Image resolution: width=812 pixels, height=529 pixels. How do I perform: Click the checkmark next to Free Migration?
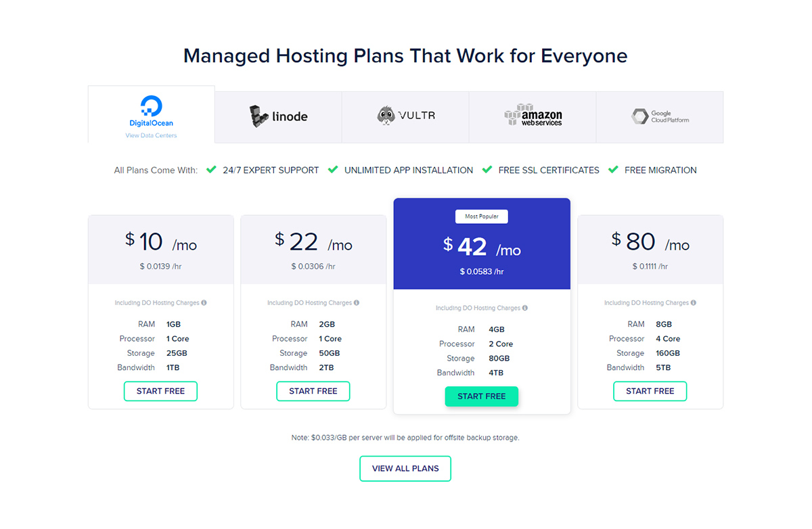click(612, 170)
